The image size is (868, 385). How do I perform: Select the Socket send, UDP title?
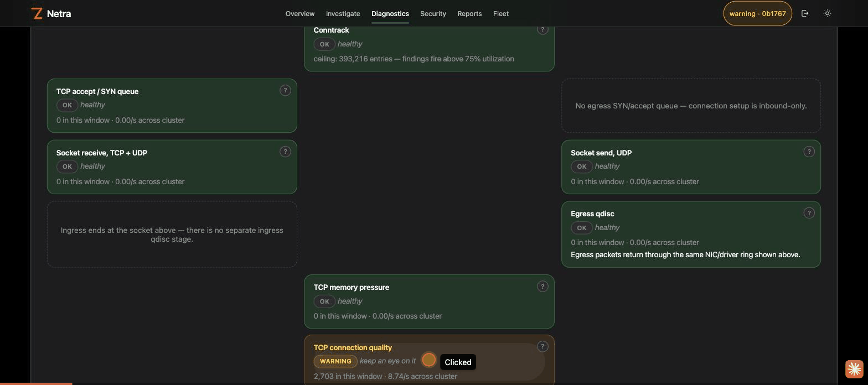click(x=601, y=153)
